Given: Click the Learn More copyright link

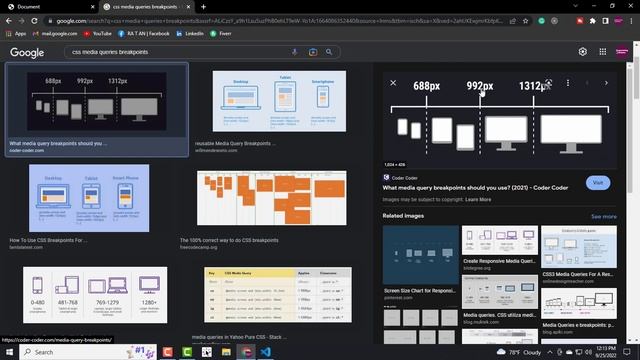Looking at the screenshot, I should [478, 200].
